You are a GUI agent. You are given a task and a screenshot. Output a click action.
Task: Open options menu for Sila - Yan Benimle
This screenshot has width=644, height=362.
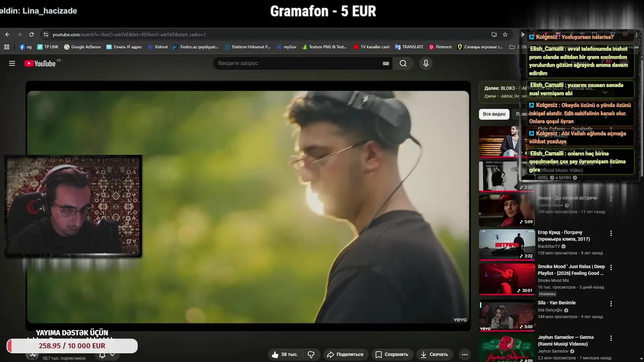tap(611, 304)
